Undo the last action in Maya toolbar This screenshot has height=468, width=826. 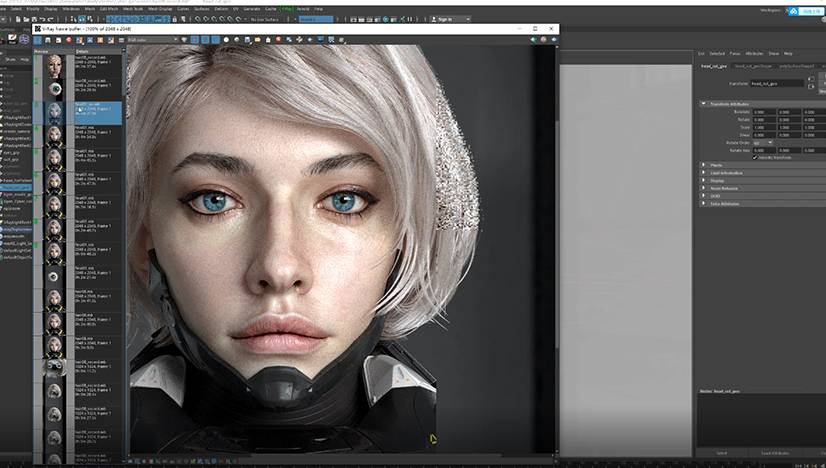tap(42, 20)
